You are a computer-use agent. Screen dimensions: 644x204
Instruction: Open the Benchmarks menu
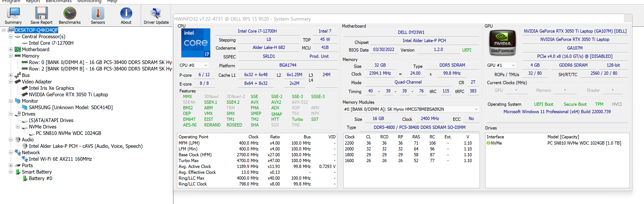59,1
